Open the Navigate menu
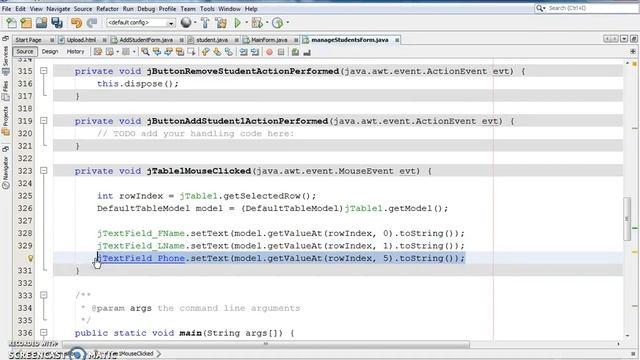This screenshot has height=360, width=640. point(58,9)
